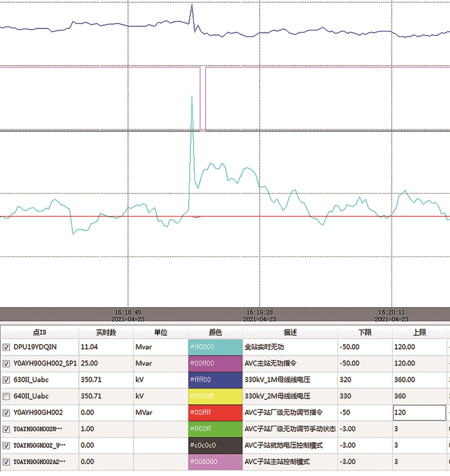Click the 16:20:11 time axis label
Screen dimensions: 450x476
[391, 312]
